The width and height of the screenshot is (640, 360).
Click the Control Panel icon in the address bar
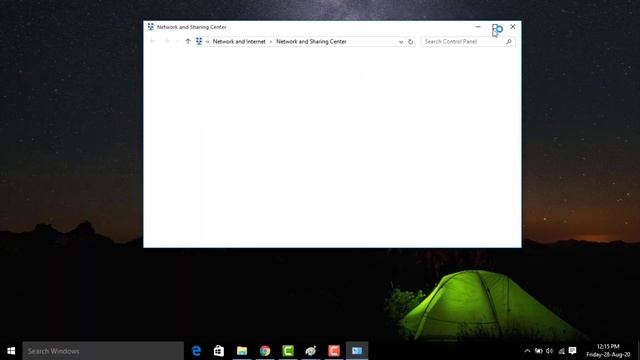click(x=199, y=41)
